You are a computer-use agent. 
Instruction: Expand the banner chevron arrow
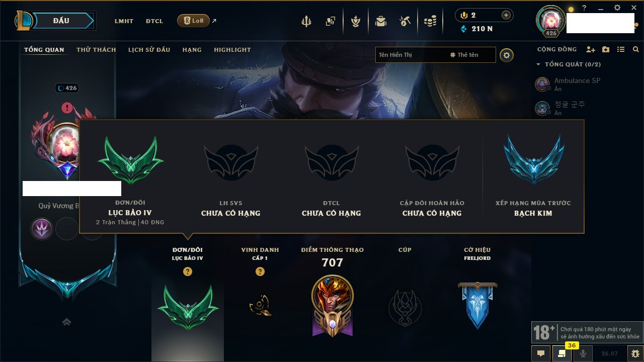coord(66,322)
